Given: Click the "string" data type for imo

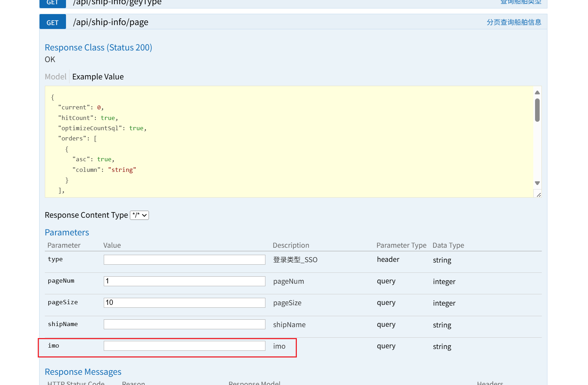Looking at the screenshot, I should click(442, 347).
